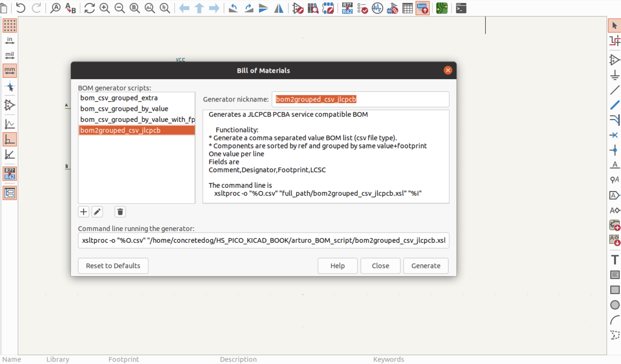Switch units to millimeters
621x364 pixels.
[x=10, y=71]
